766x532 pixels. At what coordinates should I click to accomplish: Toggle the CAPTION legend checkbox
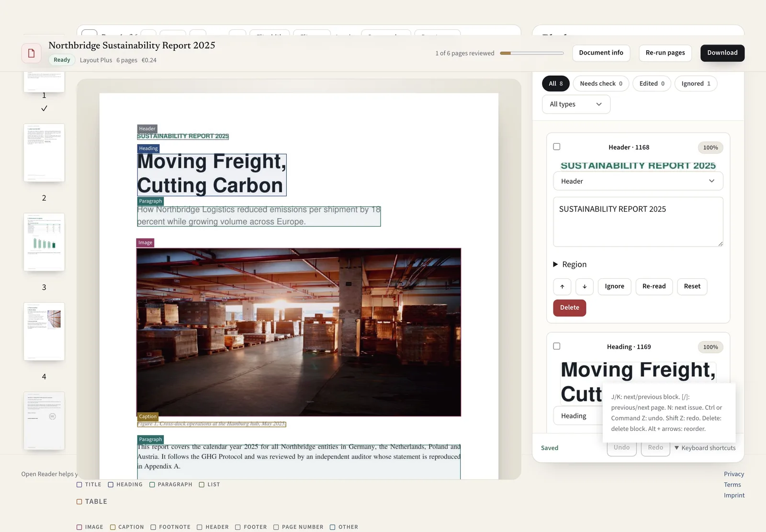113,527
